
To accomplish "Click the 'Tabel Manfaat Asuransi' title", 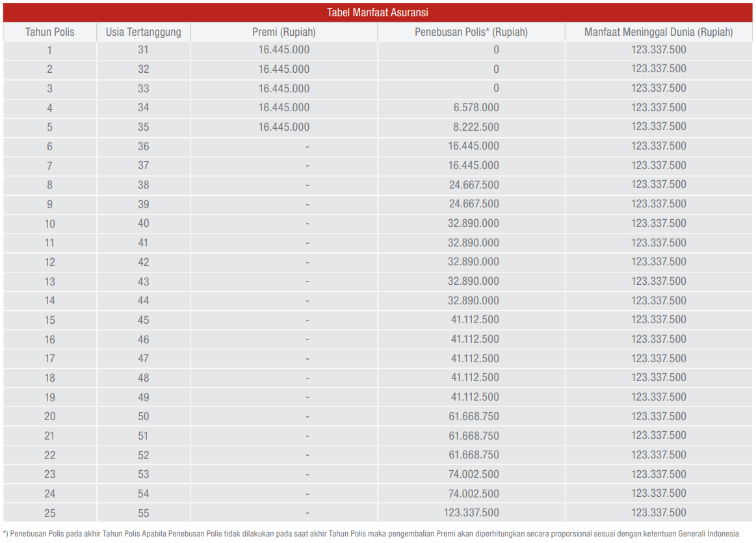I will click(378, 12).
